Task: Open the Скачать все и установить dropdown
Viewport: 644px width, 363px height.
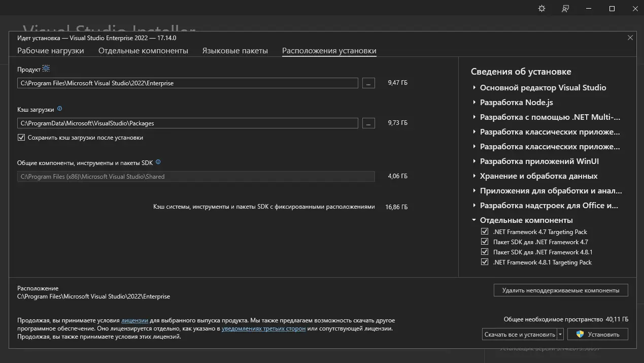Action: (560, 334)
